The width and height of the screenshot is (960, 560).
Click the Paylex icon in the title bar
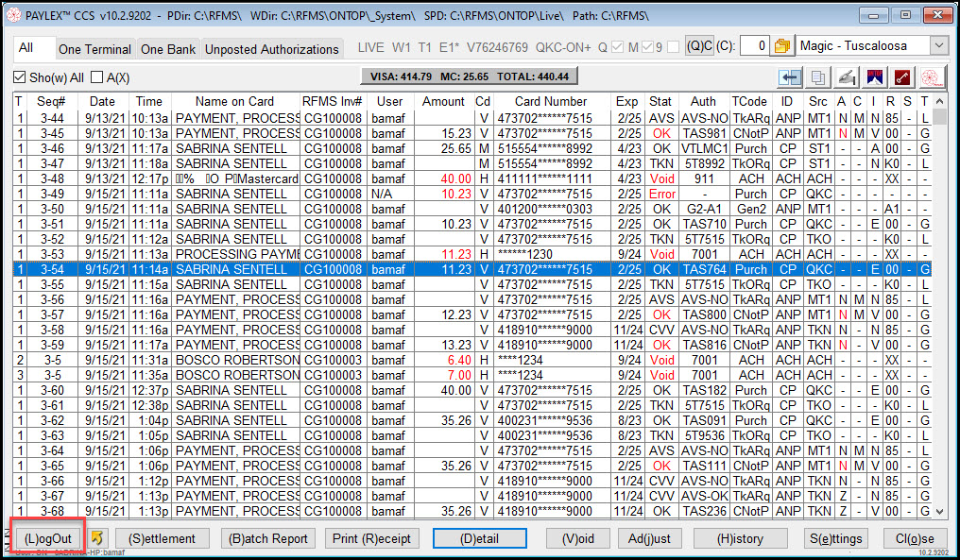[13, 15]
